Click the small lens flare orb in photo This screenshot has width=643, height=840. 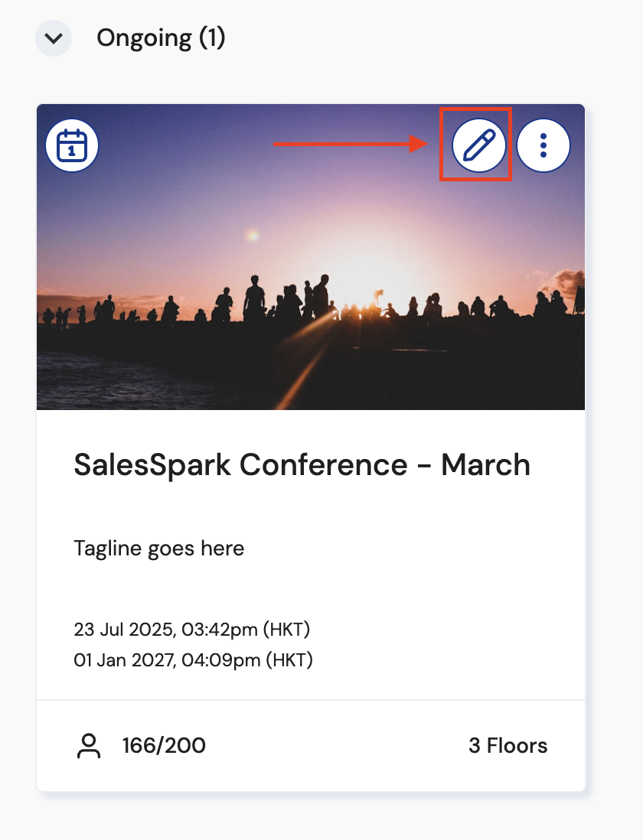pyautogui.click(x=251, y=236)
